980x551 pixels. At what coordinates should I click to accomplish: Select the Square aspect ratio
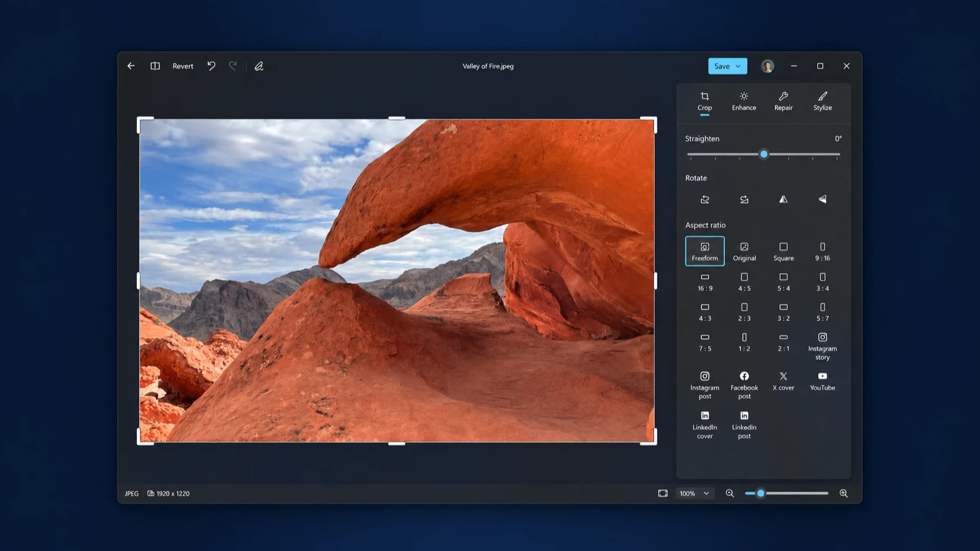(x=783, y=251)
